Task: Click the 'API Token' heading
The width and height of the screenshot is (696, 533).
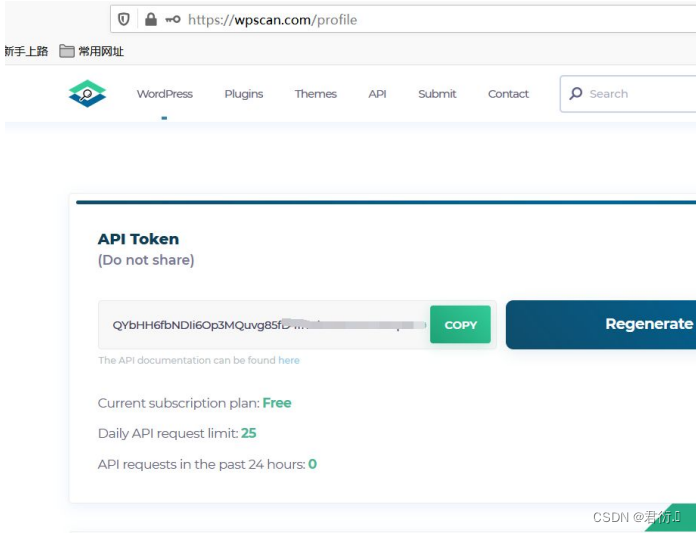Action: click(x=138, y=239)
